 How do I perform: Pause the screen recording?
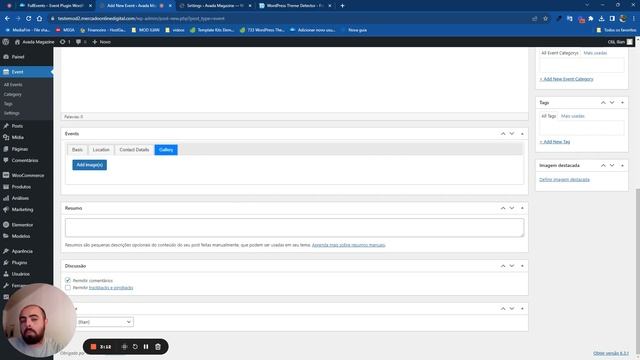click(146, 347)
